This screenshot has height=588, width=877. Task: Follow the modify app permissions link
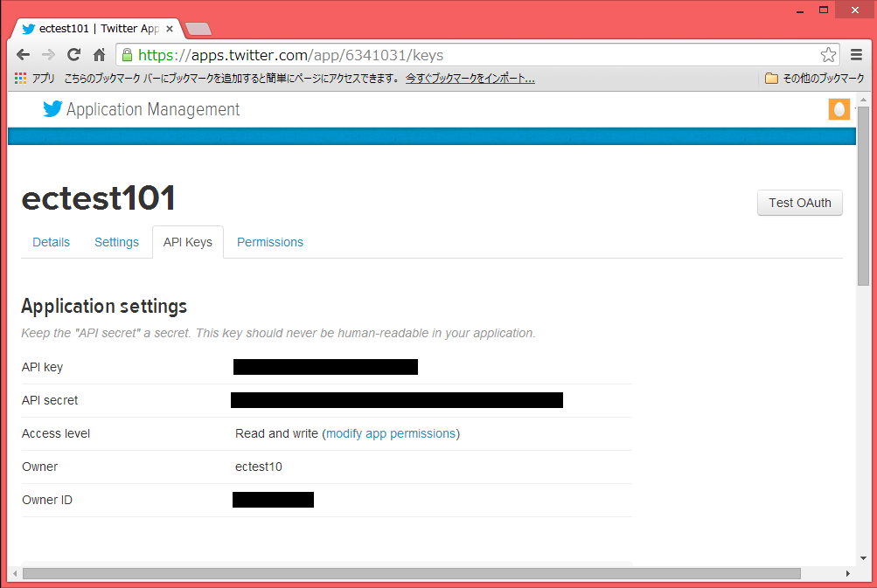[391, 433]
